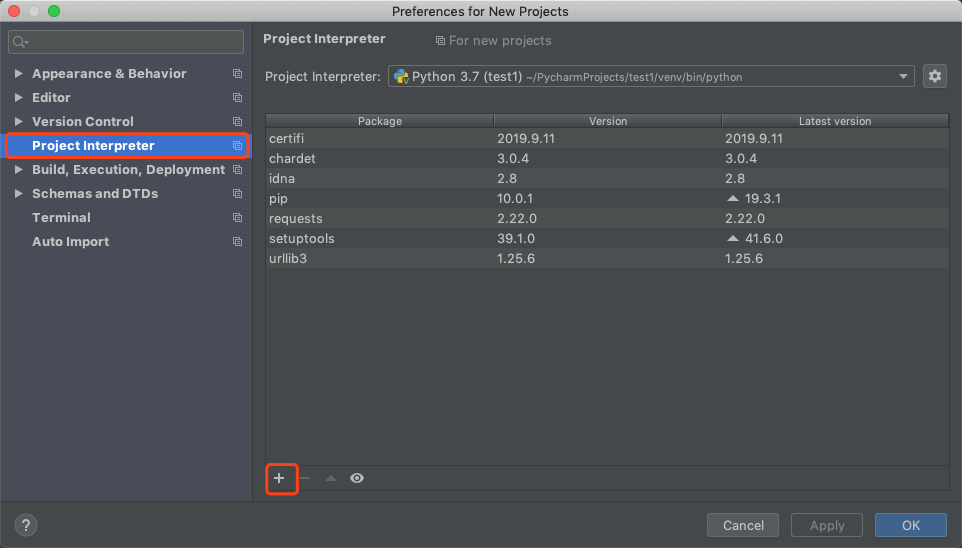Expand the Schemas and DTDs section

point(18,193)
